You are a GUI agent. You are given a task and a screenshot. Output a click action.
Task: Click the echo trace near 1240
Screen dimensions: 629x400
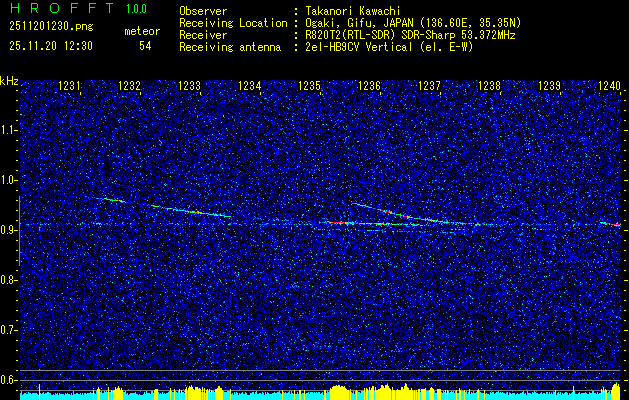(611, 224)
